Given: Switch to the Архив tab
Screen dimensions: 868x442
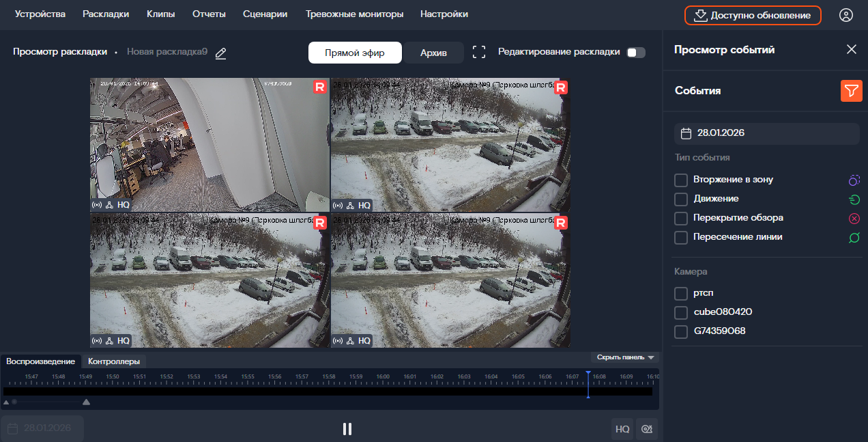Looking at the screenshot, I should tap(433, 52).
